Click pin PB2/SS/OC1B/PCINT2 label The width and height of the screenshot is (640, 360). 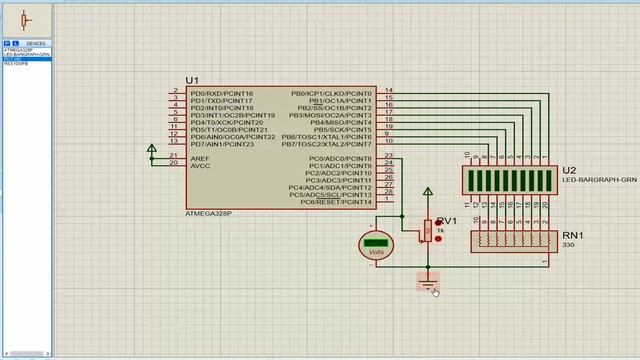[335, 108]
